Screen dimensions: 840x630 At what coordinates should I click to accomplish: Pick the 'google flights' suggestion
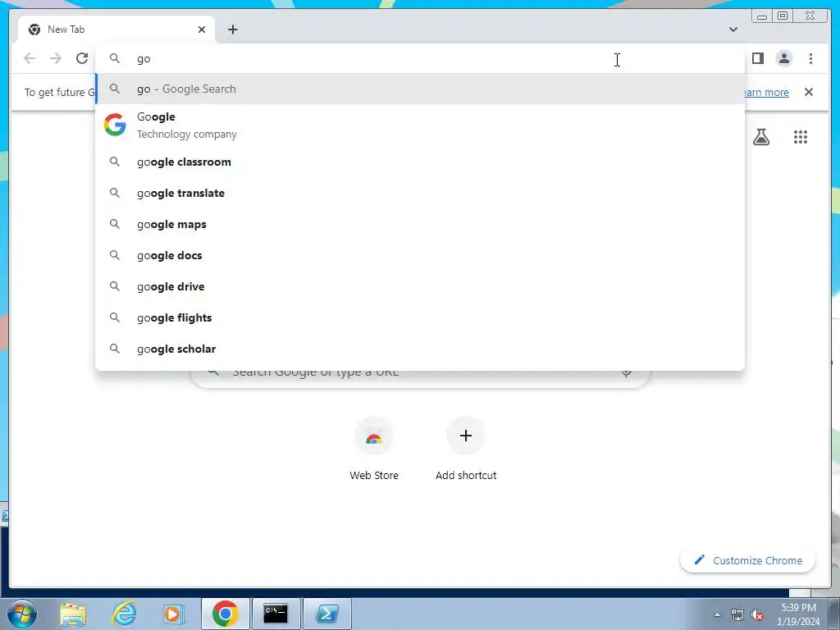(x=420, y=317)
